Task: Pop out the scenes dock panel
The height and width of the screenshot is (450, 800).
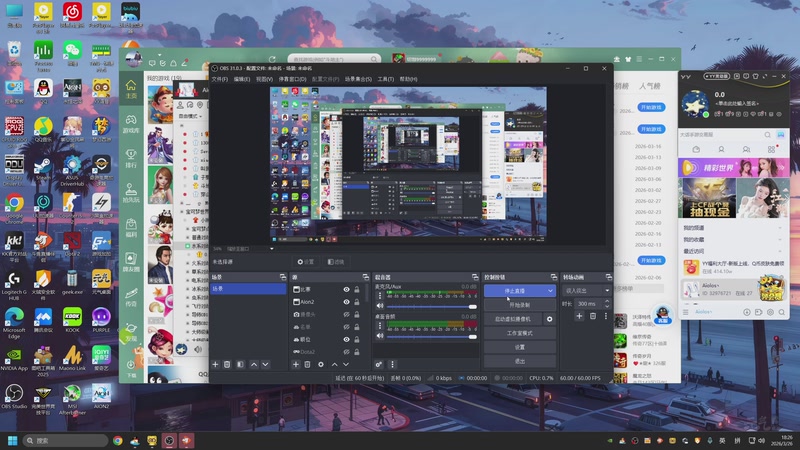Action: pyautogui.click(x=283, y=277)
